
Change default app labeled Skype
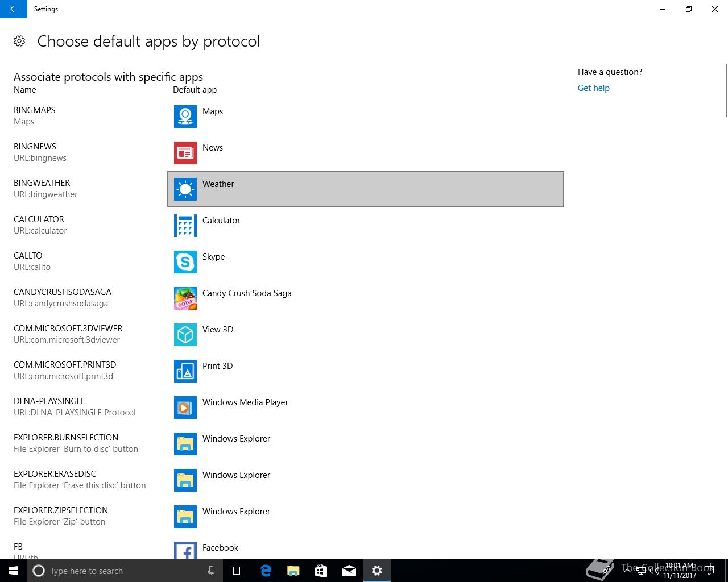(x=366, y=262)
